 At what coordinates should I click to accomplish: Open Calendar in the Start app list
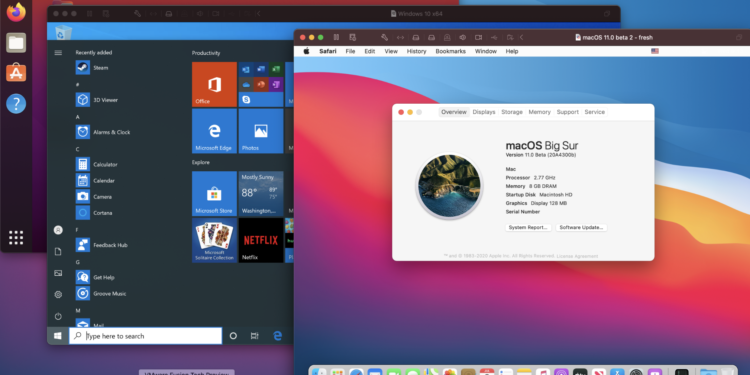coord(96,180)
